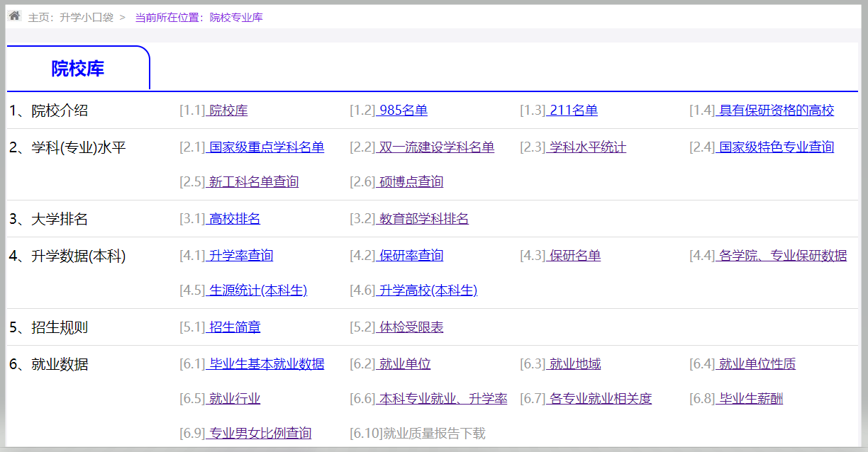Open 新工科名单查询 link
The width and height of the screenshot is (868, 452).
[253, 182]
